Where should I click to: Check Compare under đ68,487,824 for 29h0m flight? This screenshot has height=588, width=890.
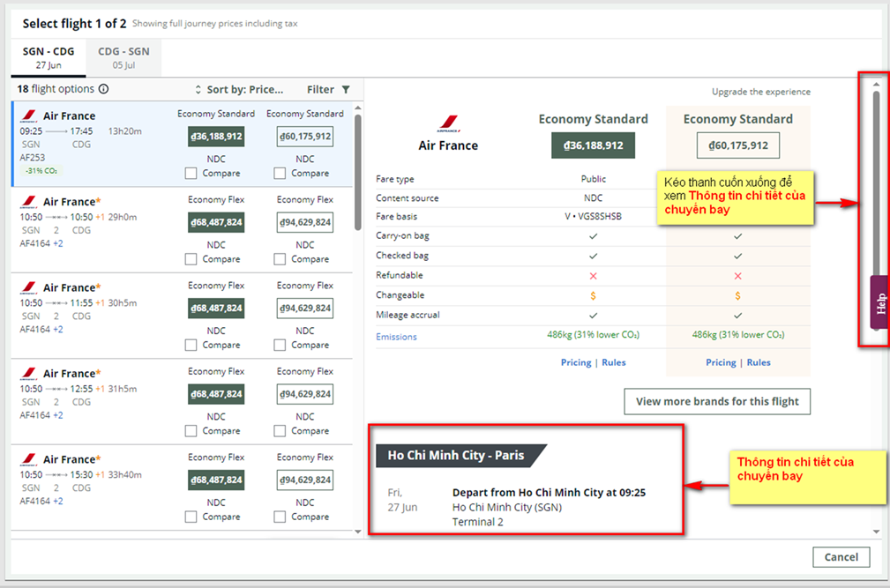[191, 259]
